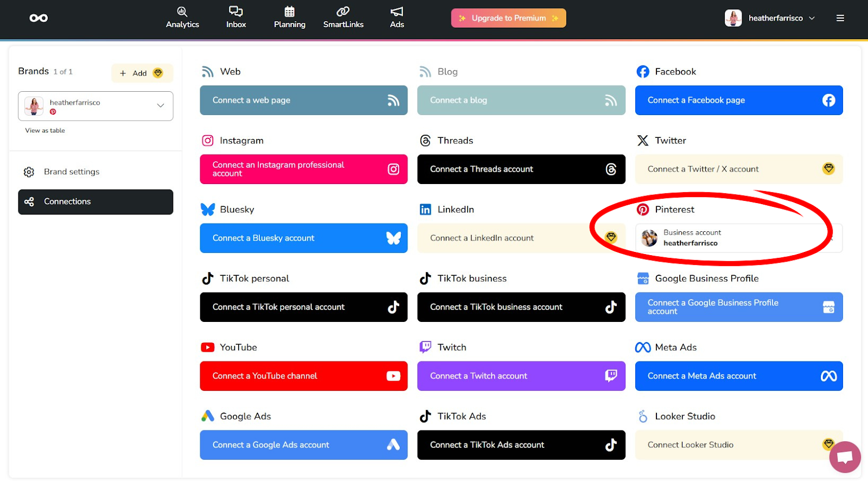Connect a Threads account
The width and height of the screenshot is (868, 481).
(521, 169)
